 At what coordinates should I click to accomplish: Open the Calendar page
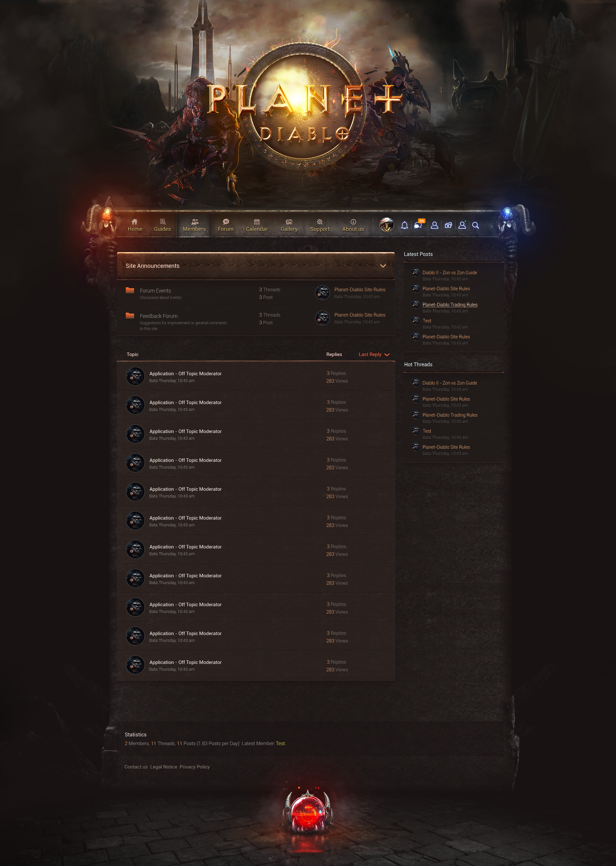tap(257, 226)
